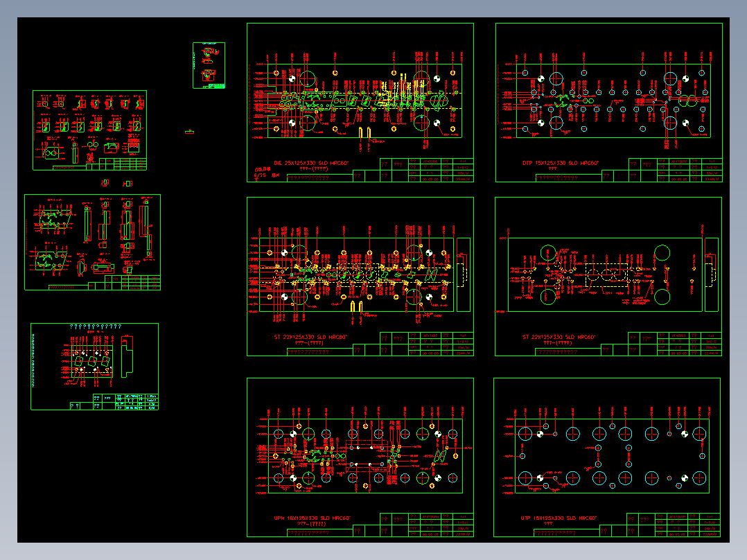Select the small loose symbol between the sheets
This screenshot has width=747, height=560.
coord(189,132)
